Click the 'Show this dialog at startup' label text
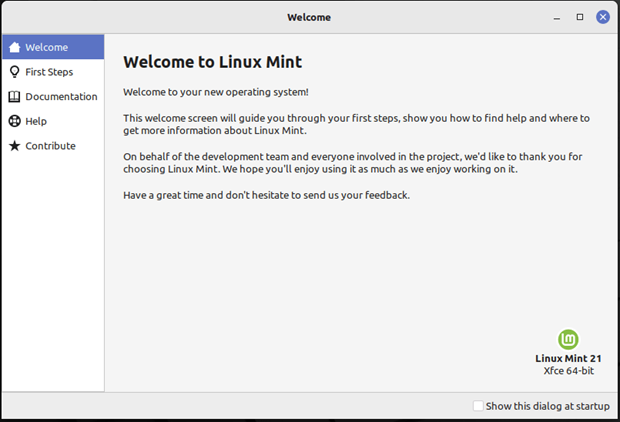Screen dimensions: 620x422 (548, 406)
